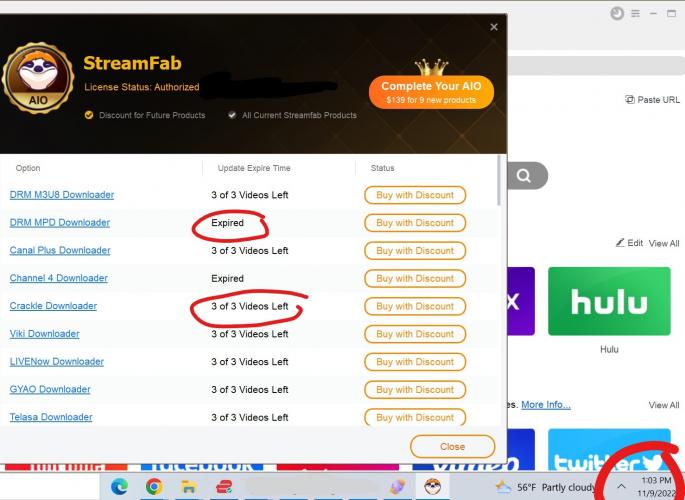The image size is (685, 500).
Task: Click the purple rocket taskbar icon
Action: click(x=398, y=486)
